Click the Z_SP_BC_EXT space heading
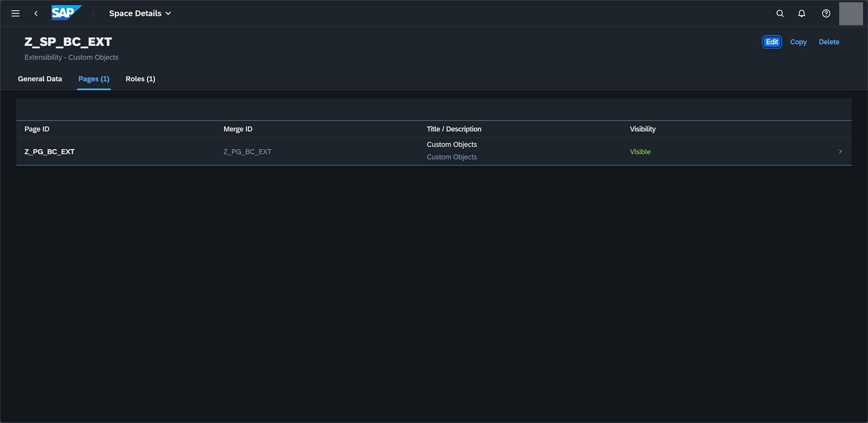Viewport: 868px width, 423px height. coord(68,42)
